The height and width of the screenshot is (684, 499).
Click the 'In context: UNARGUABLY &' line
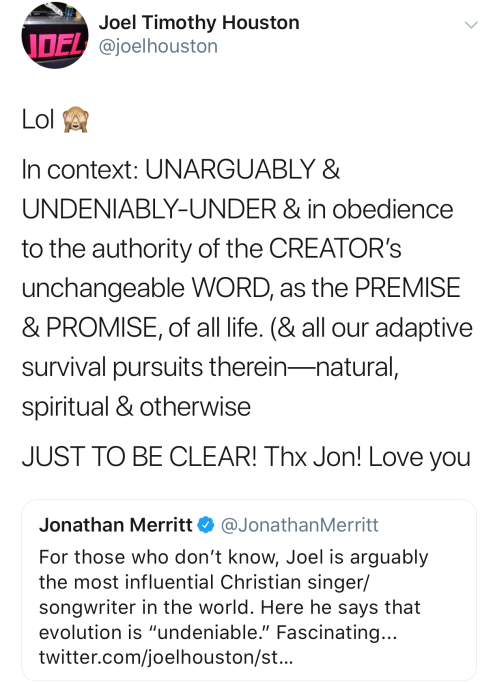pyautogui.click(x=181, y=169)
